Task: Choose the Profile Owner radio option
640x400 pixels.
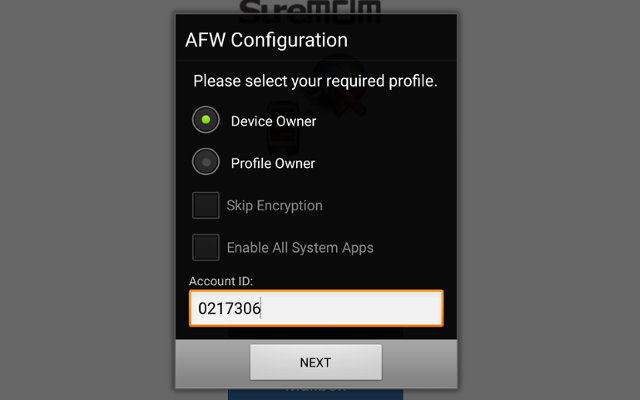Action: (x=206, y=162)
